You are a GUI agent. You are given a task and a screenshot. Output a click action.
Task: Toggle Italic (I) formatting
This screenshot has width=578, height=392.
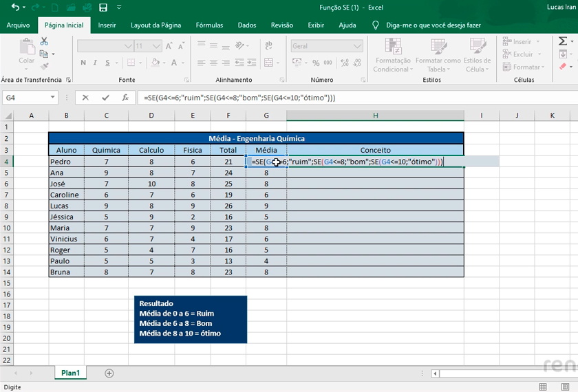96,63
